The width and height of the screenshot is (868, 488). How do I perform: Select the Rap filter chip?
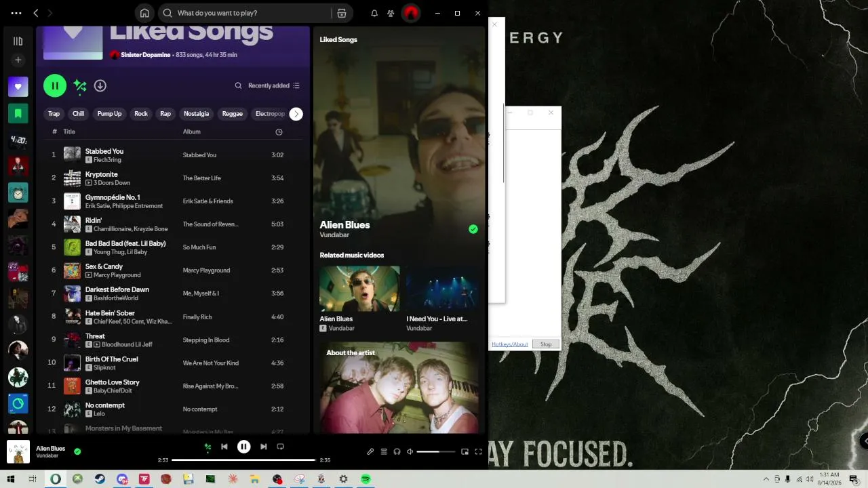165,114
